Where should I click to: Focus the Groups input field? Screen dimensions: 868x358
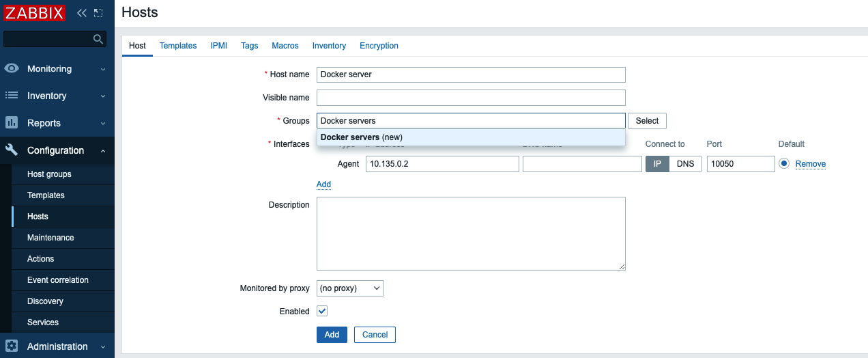(471, 121)
